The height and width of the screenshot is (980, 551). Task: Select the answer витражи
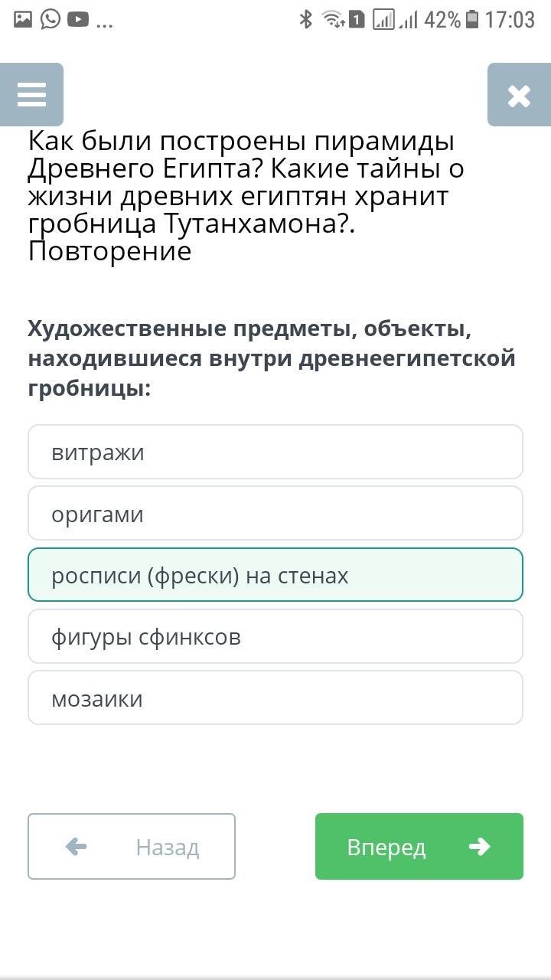pos(275,452)
